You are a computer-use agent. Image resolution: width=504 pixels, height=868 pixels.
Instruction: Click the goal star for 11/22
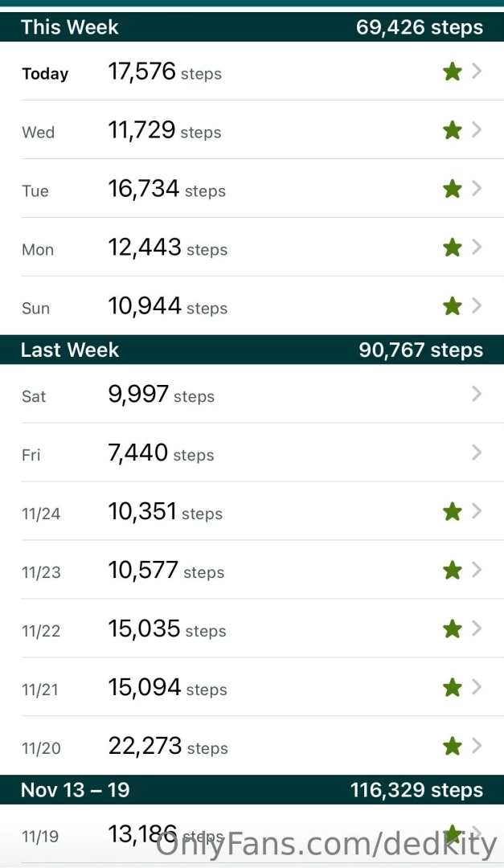tap(453, 628)
